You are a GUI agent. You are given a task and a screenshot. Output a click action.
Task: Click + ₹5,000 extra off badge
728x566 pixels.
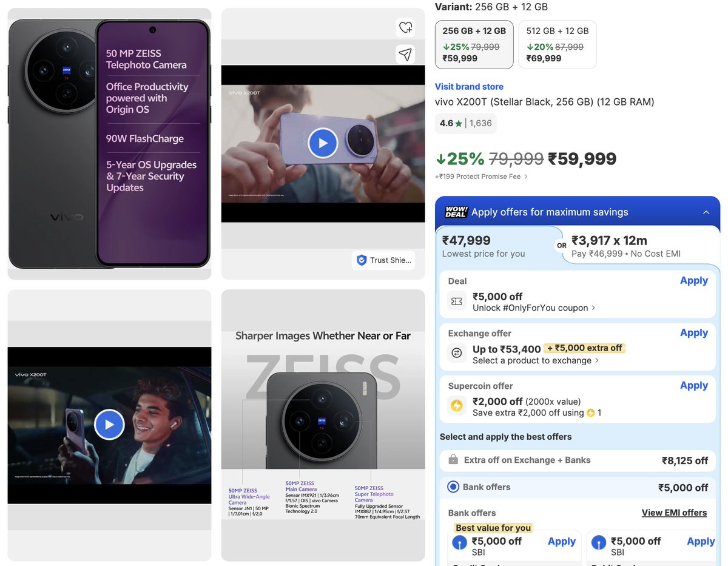(585, 348)
